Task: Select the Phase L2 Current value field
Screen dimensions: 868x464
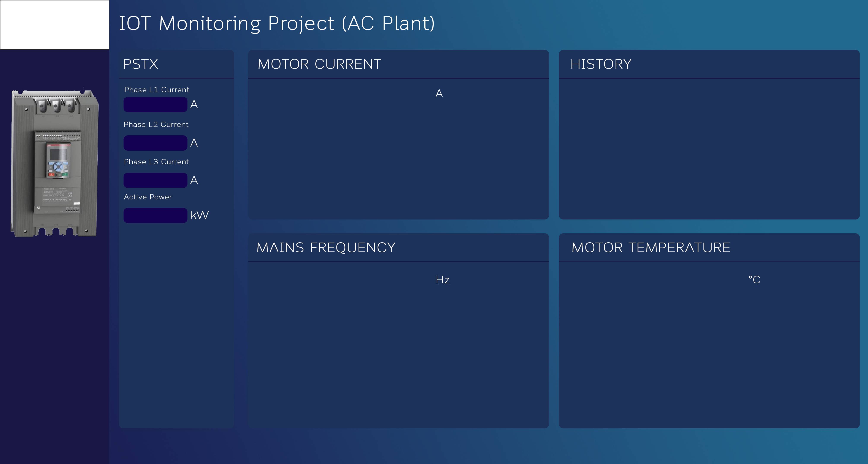Action: click(x=155, y=143)
